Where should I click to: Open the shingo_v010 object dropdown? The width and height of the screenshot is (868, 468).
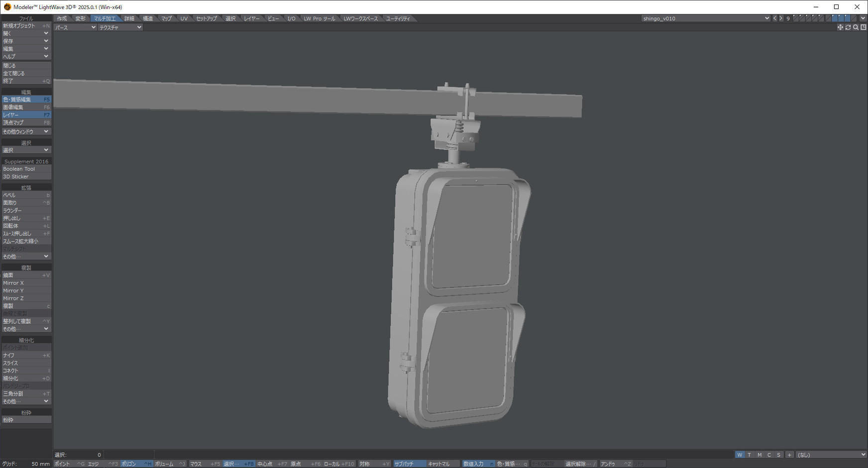click(x=706, y=18)
